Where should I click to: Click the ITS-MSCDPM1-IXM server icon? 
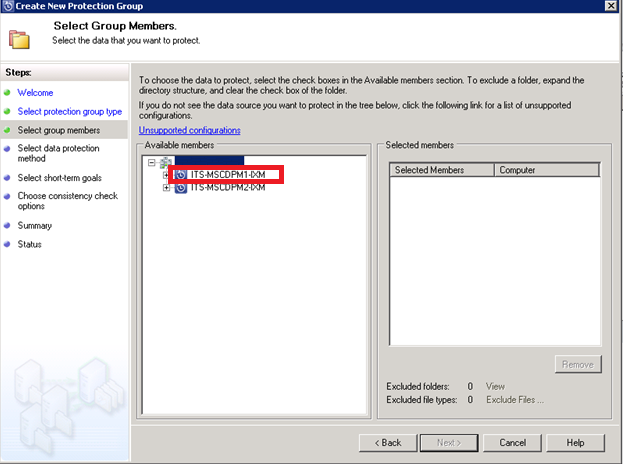(x=181, y=175)
